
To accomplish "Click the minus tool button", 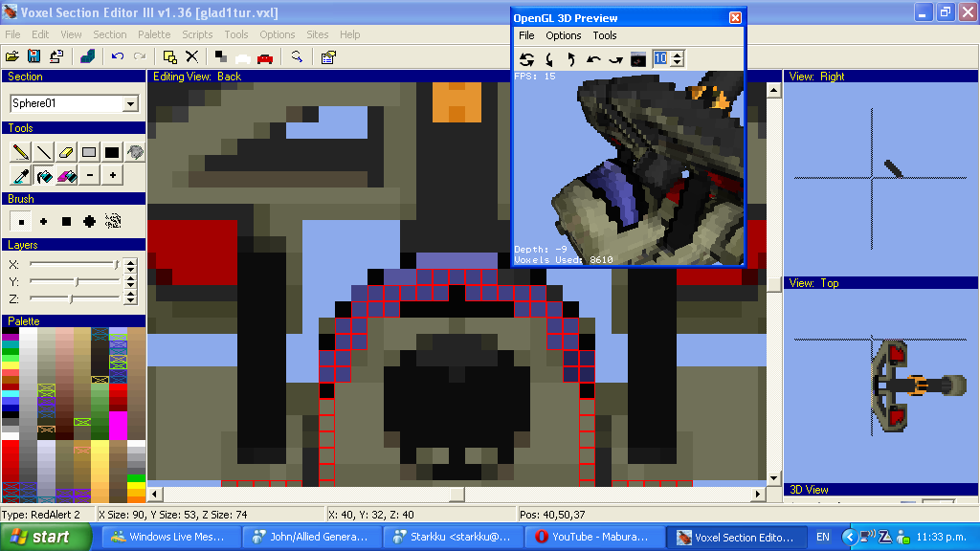I will point(89,176).
